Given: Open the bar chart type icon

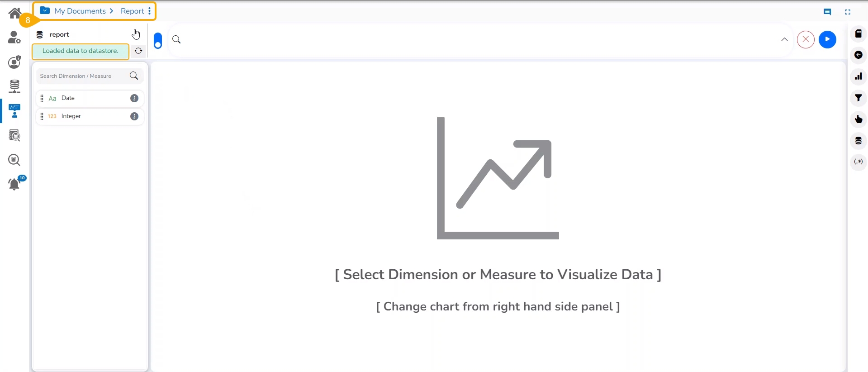Looking at the screenshot, I should pyautogui.click(x=859, y=76).
